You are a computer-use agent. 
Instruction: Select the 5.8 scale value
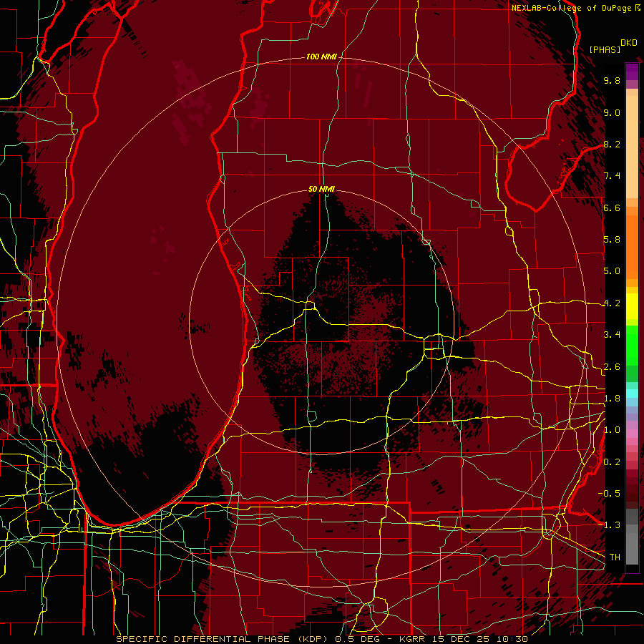click(612, 240)
